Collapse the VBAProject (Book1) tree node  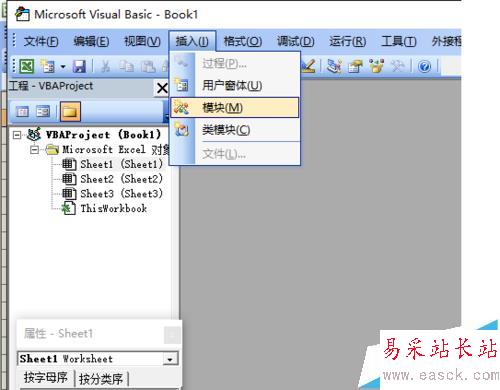(x=17, y=135)
